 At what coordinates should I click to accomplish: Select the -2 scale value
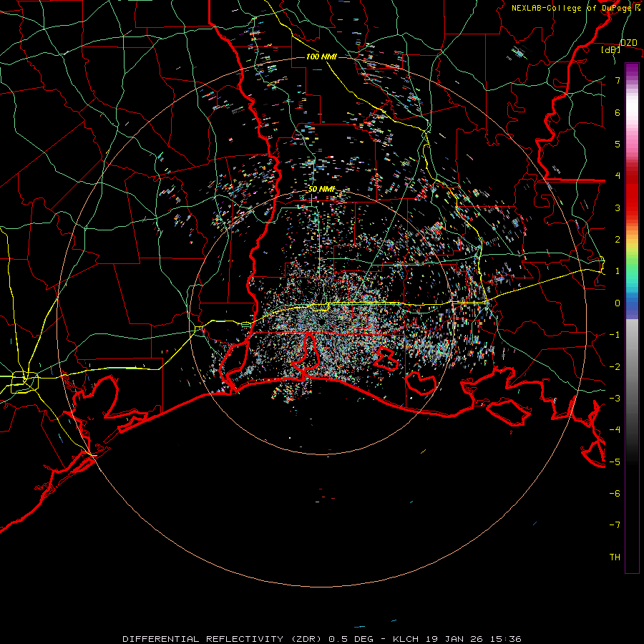click(x=615, y=367)
